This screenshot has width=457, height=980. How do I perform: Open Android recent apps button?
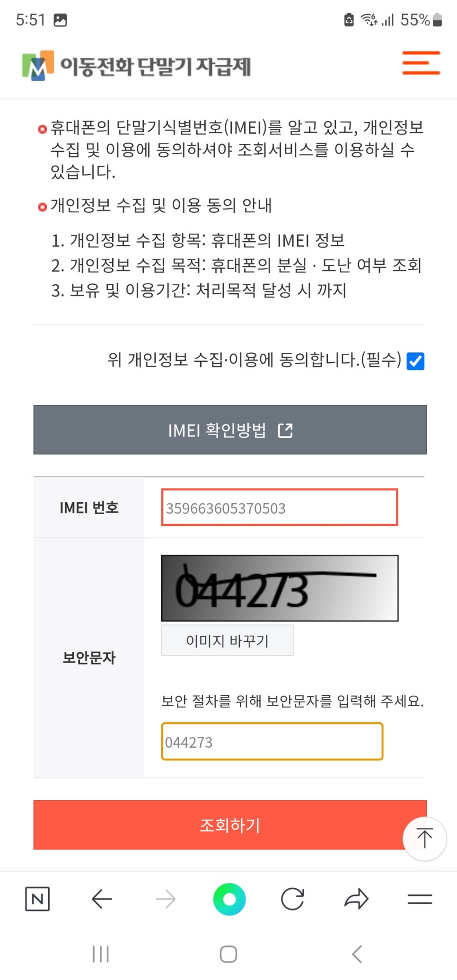[101, 954]
